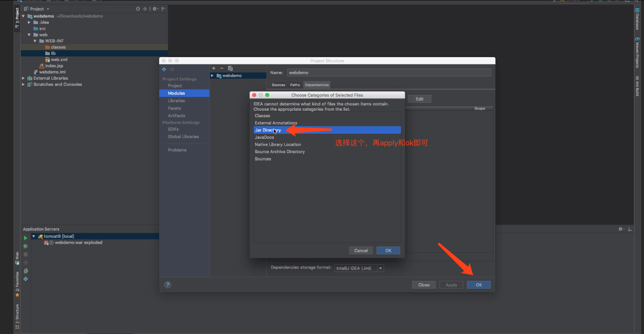Click the blue back arrow in Project Structure

click(x=164, y=69)
